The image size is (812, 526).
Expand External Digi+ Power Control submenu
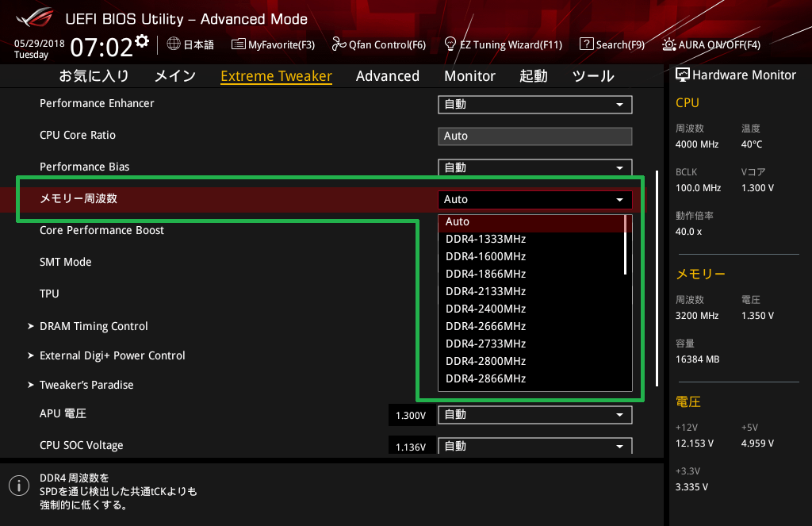(x=113, y=355)
